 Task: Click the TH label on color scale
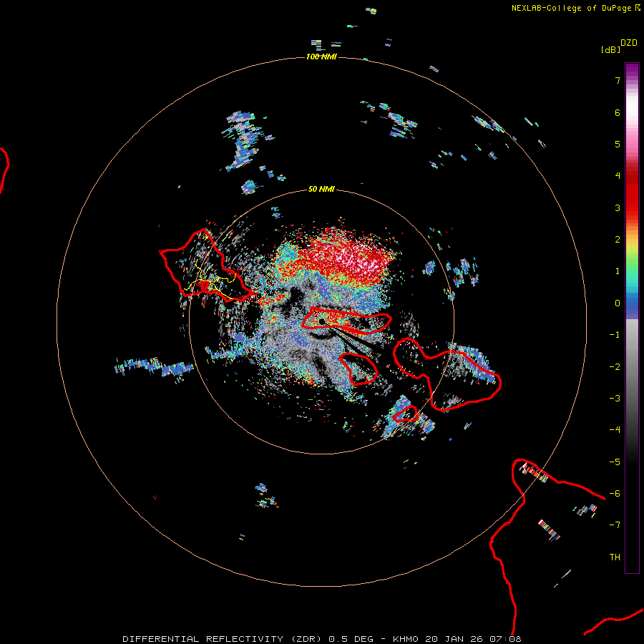coord(615,557)
